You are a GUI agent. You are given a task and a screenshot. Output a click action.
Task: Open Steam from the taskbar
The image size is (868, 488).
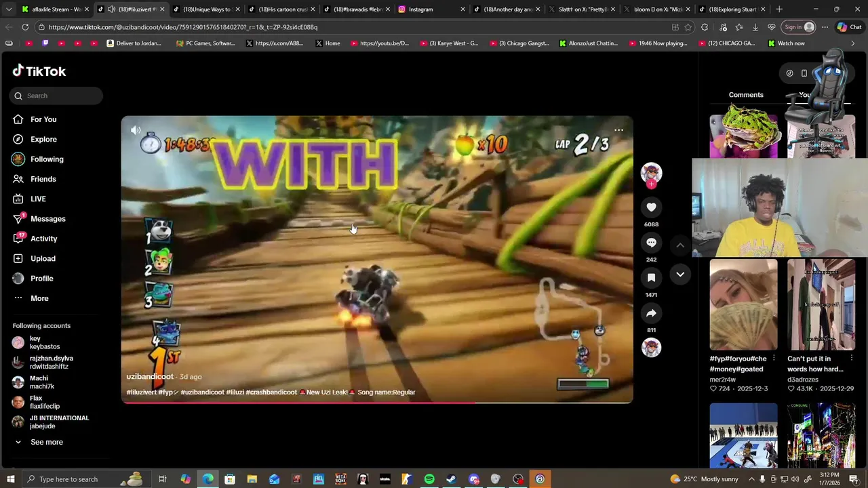pyautogui.click(x=451, y=479)
